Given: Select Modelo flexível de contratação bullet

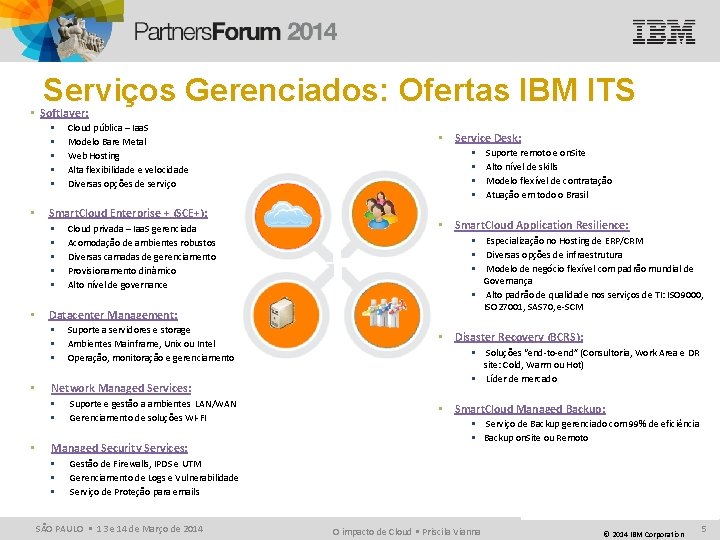Looking at the screenshot, I should (549, 181).
